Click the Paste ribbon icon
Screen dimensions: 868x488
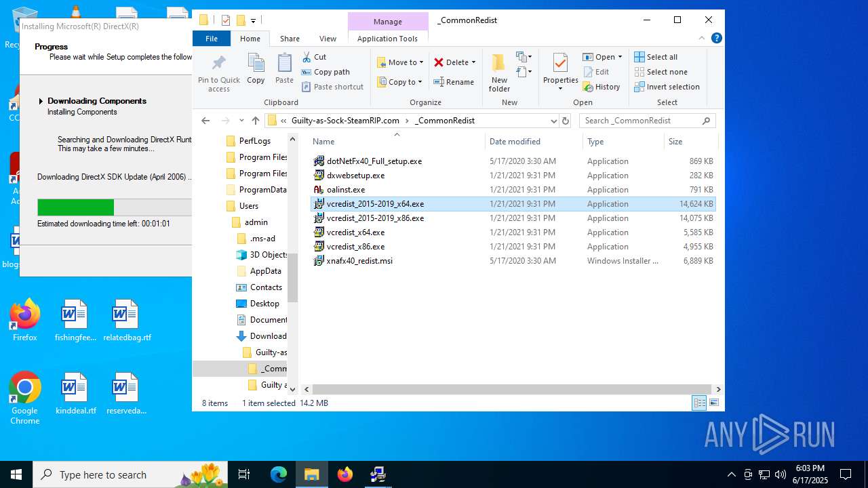284,68
